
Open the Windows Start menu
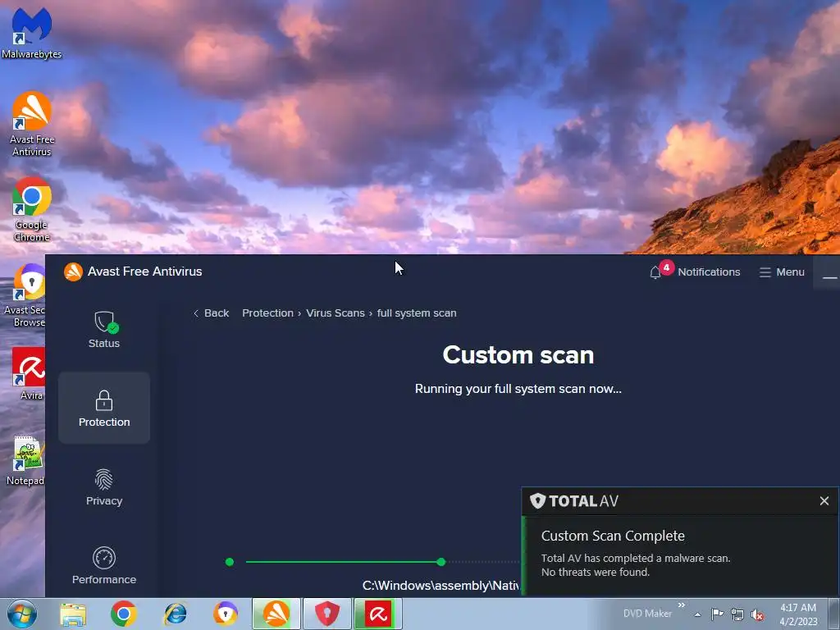pos(22,614)
